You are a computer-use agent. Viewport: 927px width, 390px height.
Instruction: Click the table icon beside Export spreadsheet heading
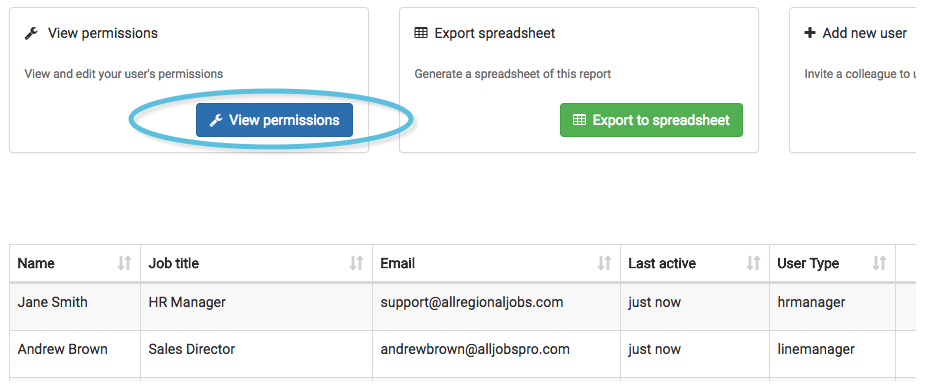click(x=421, y=34)
